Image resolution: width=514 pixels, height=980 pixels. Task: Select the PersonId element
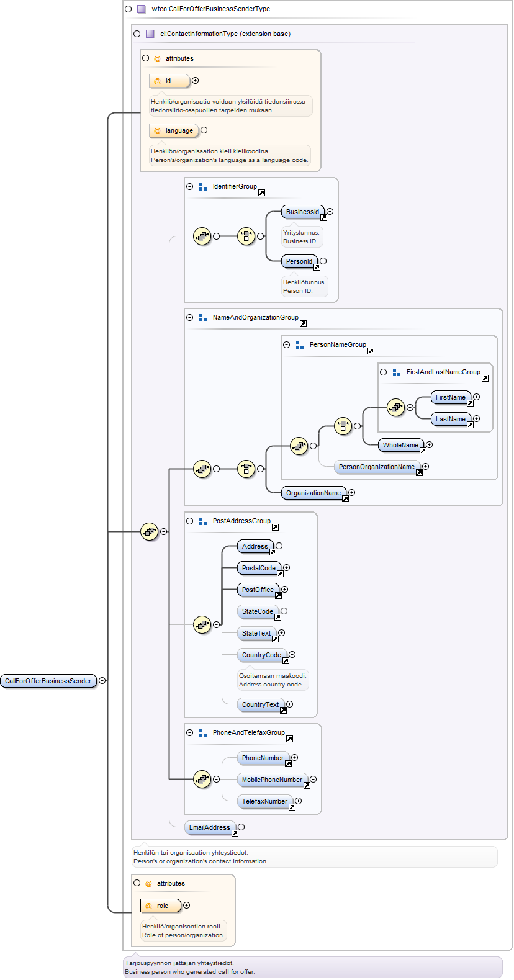tap(299, 262)
